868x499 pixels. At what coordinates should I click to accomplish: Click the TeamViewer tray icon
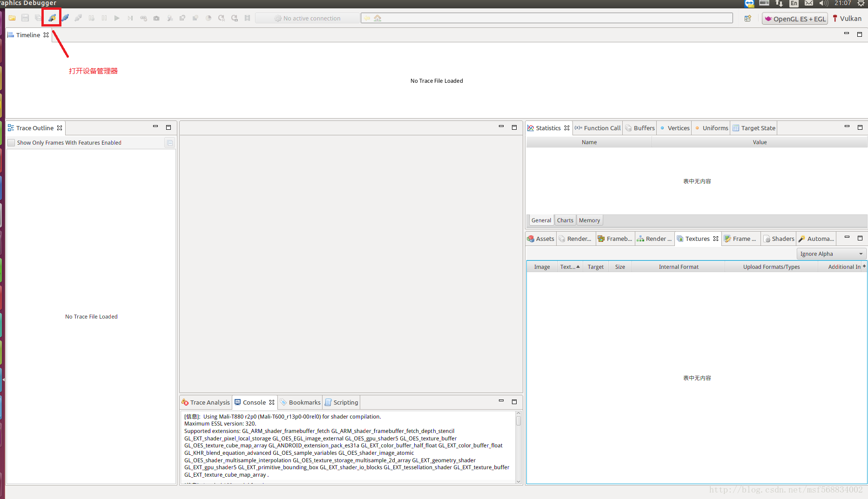[749, 3]
